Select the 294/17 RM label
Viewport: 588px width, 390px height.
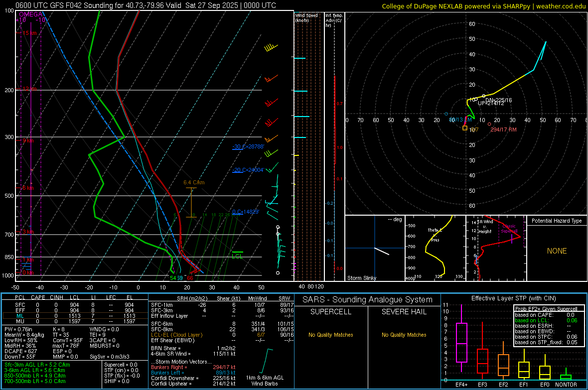[x=504, y=130]
